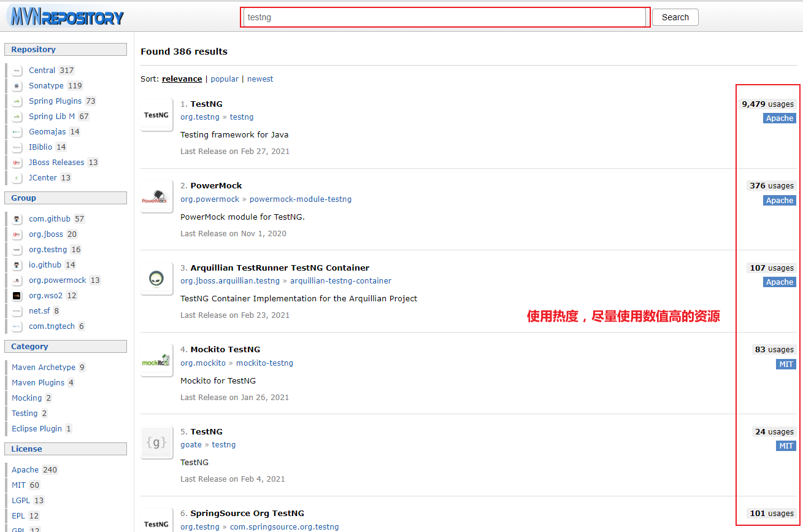Image resolution: width=803 pixels, height=532 pixels.
Task: Filter by MIT license in sidebar
Action: pyautogui.click(x=19, y=485)
